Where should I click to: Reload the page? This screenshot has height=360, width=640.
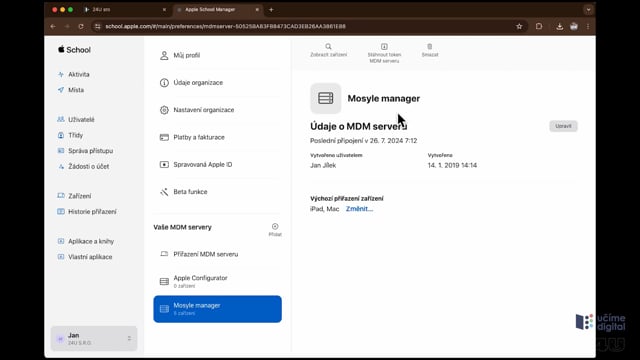(81, 27)
